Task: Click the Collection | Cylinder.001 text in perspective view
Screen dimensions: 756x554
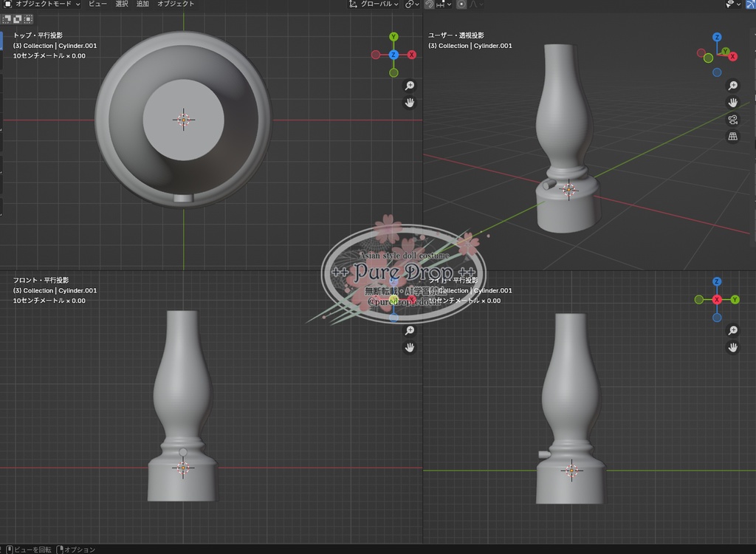Action: [x=475, y=46]
